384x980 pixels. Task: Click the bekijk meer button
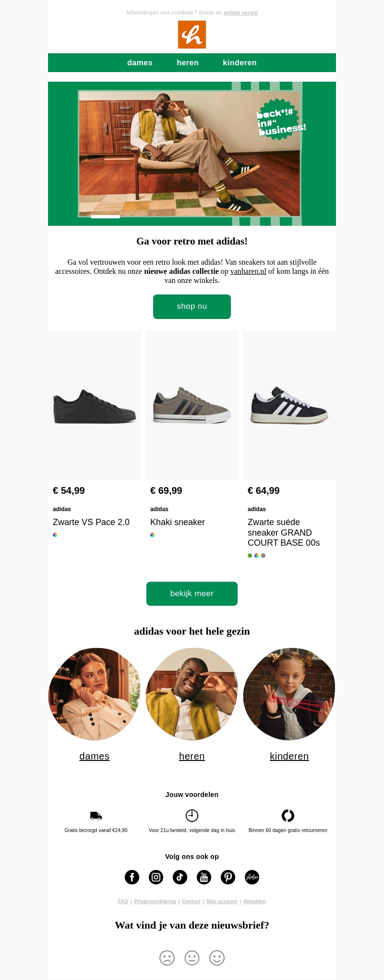coord(192,594)
